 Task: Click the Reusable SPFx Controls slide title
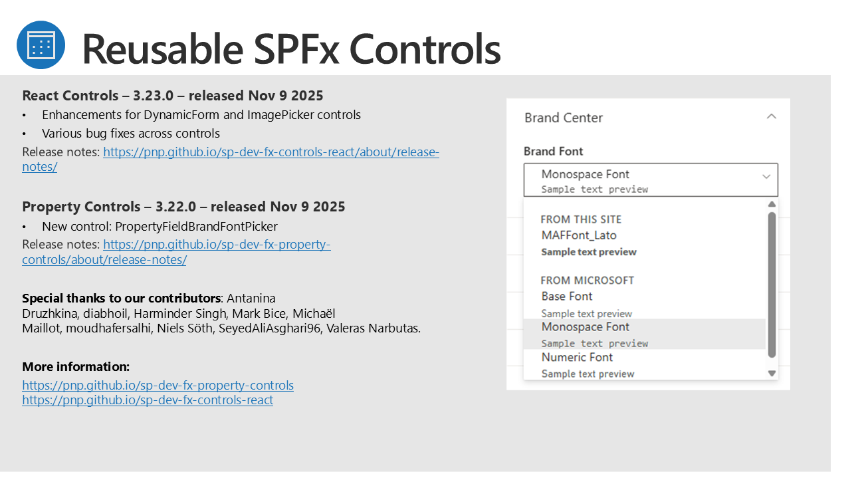click(291, 48)
